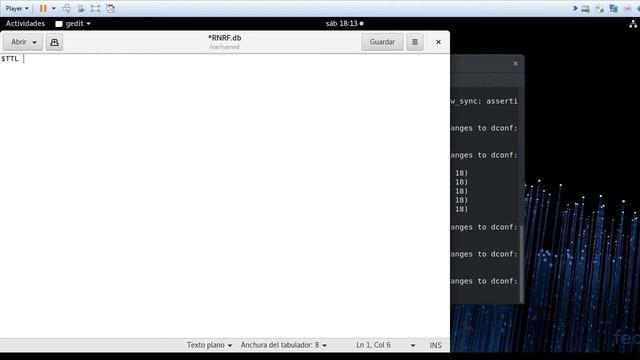The image size is (640, 360).
Task: Click the CD/DVD device icon at top right
Action: coord(599,9)
